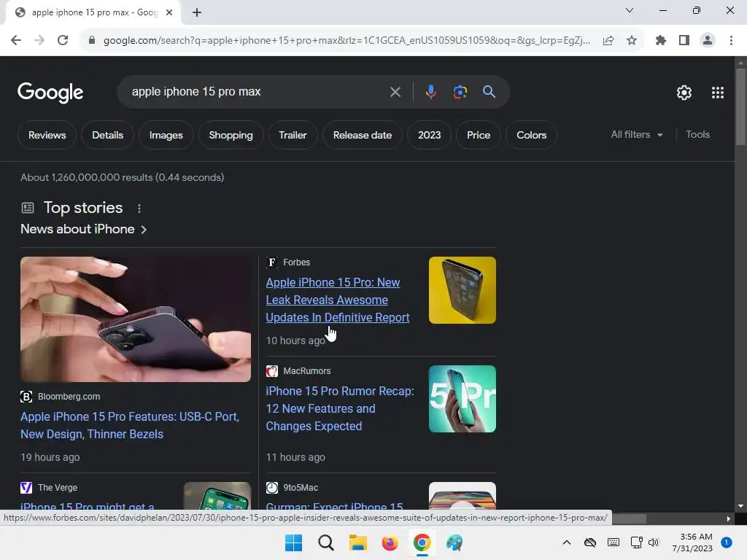Open a new browser tab
Screen dimensions: 747x560
pyautogui.click(x=197, y=12)
